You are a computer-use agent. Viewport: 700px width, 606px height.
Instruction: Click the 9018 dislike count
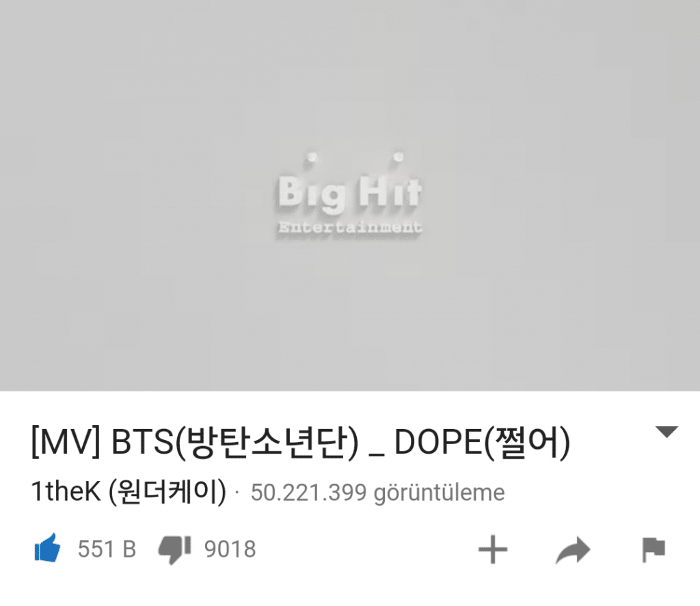(230, 549)
